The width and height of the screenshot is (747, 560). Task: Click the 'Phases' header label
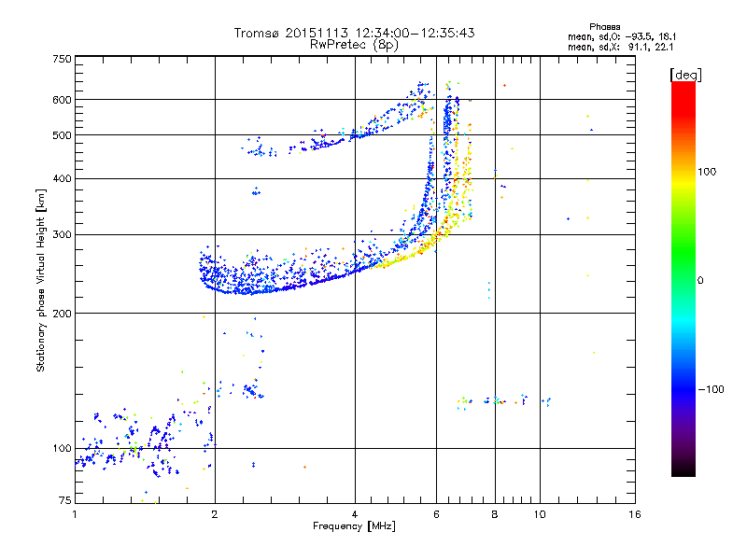604,27
